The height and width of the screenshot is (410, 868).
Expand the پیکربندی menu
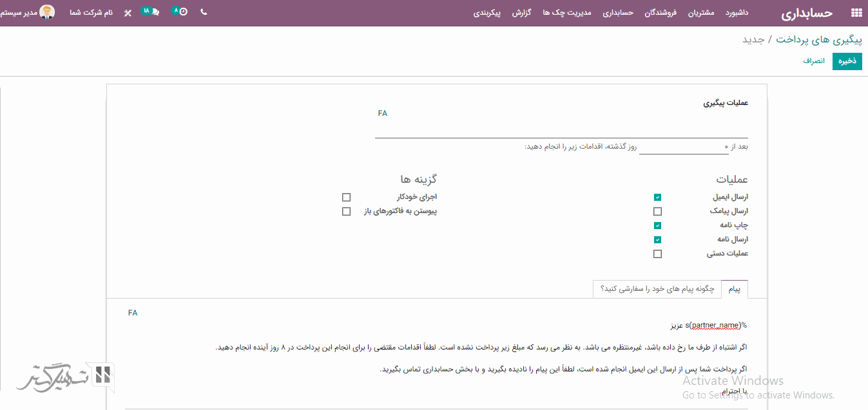click(487, 13)
